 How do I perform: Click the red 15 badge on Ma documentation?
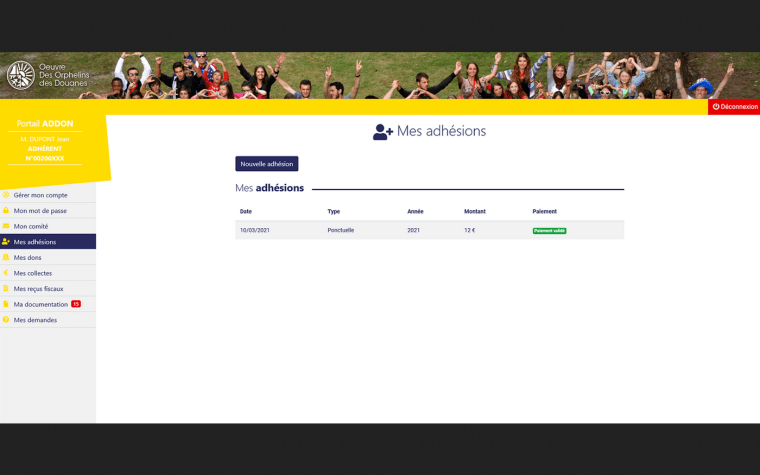pos(76,304)
